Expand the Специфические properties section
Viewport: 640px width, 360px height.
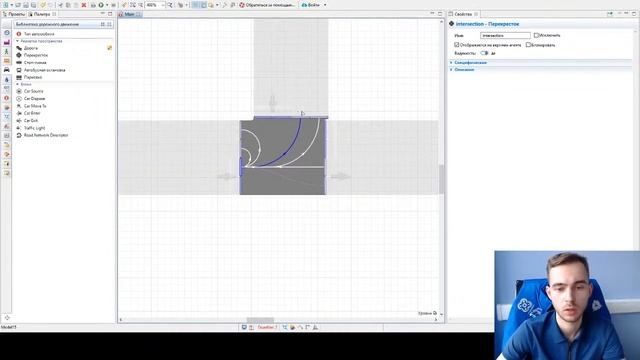coord(470,63)
